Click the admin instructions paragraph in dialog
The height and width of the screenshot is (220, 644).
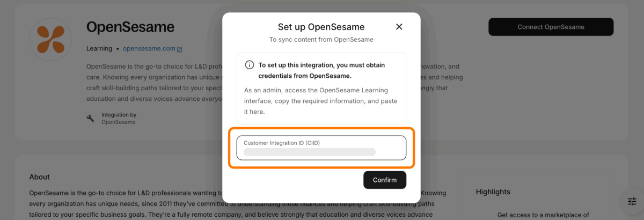coord(321,101)
